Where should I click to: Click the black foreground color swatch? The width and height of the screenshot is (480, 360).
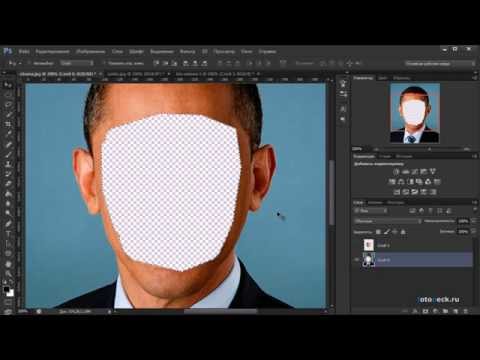(6, 290)
